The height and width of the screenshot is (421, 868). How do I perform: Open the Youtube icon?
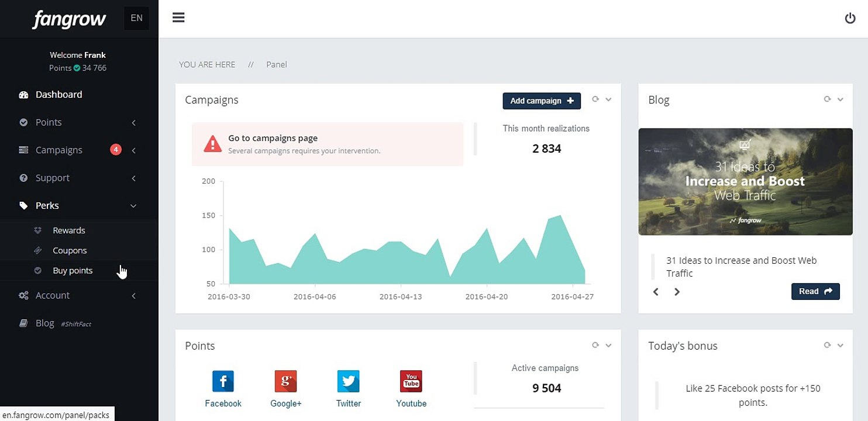[411, 381]
